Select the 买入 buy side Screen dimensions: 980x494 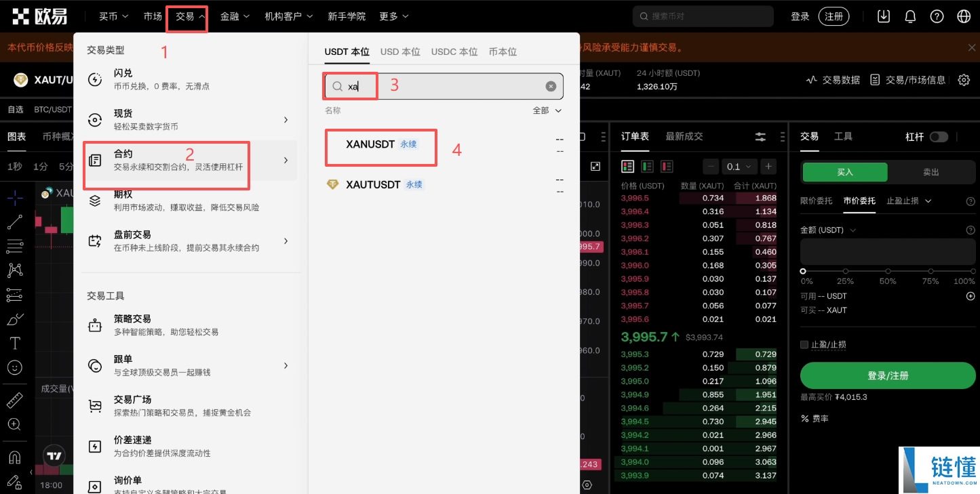845,172
